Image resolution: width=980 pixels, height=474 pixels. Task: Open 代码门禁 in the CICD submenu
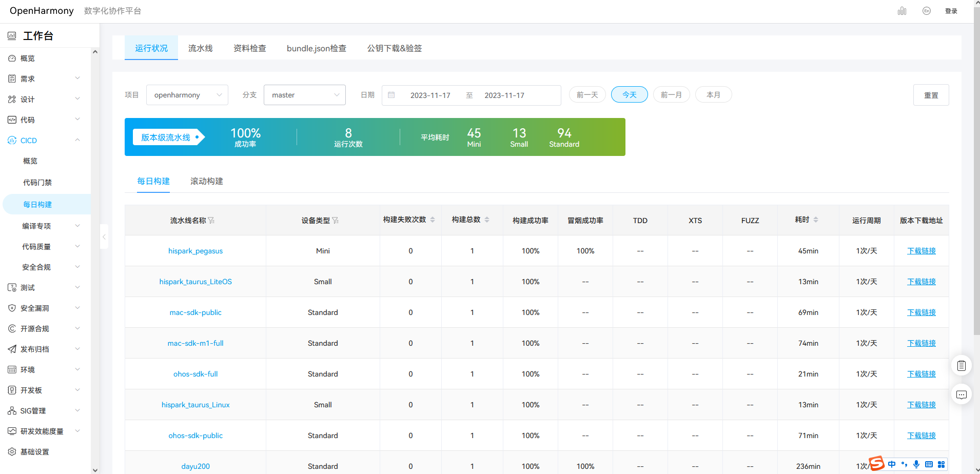[x=37, y=183]
